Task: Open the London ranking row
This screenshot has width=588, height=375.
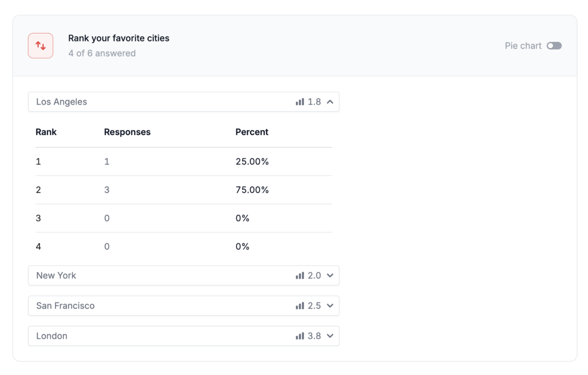Action: [52, 336]
